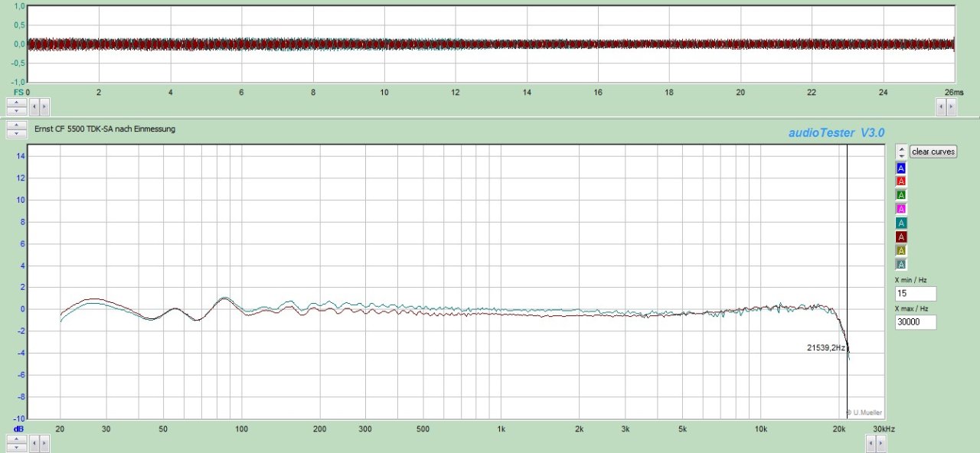The image size is (980, 453).
Task: Increase oscilloscope FS amplitude with up arrow
Action: coord(15,102)
